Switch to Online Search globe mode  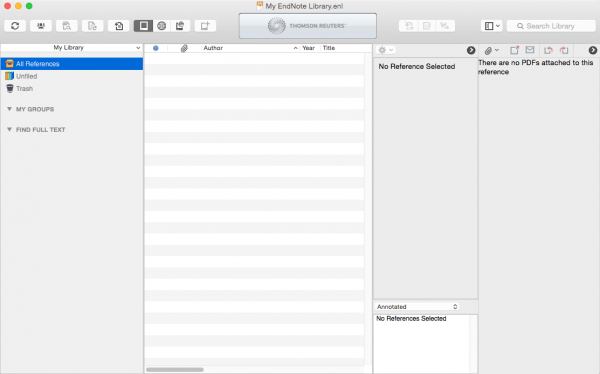click(x=162, y=26)
